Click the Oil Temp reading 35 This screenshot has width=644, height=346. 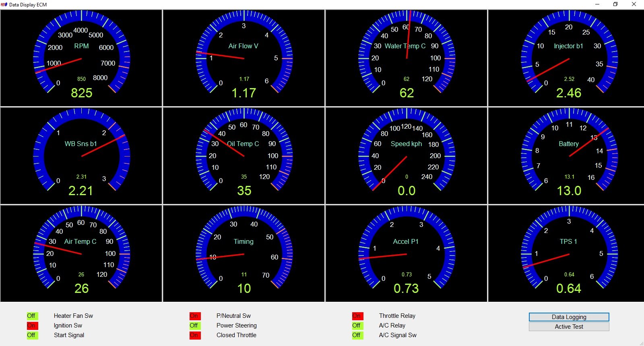(244, 191)
